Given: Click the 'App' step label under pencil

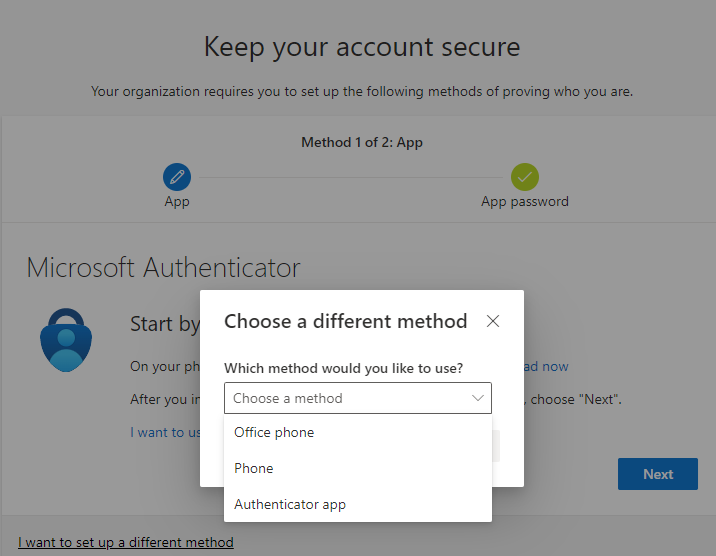Looking at the screenshot, I should tap(177, 201).
